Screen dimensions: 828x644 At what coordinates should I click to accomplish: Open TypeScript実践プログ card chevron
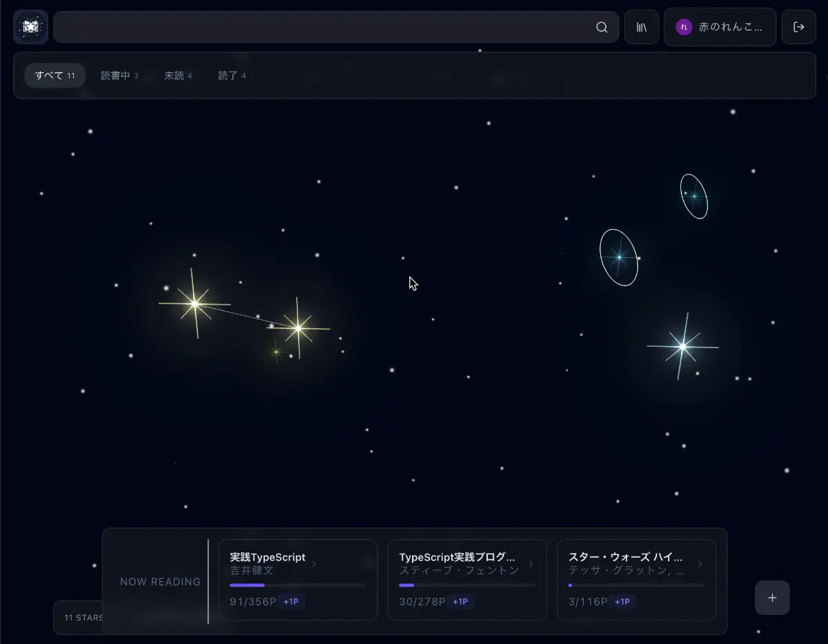pos(531,564)
